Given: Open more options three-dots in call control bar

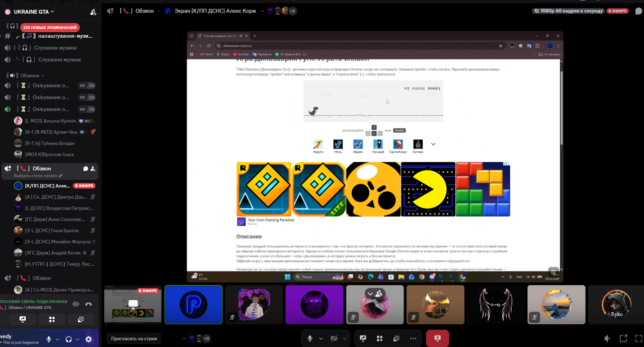Looking at the screenshot, I should pyautogui.click(x=413, y=338).
